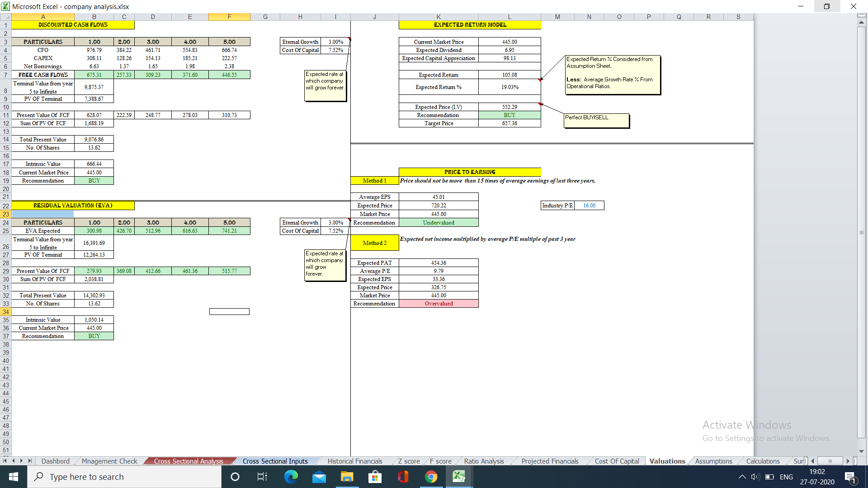Click horizontal scrollbar left arrow
This screenshot has height=488, width=868.
813,461
